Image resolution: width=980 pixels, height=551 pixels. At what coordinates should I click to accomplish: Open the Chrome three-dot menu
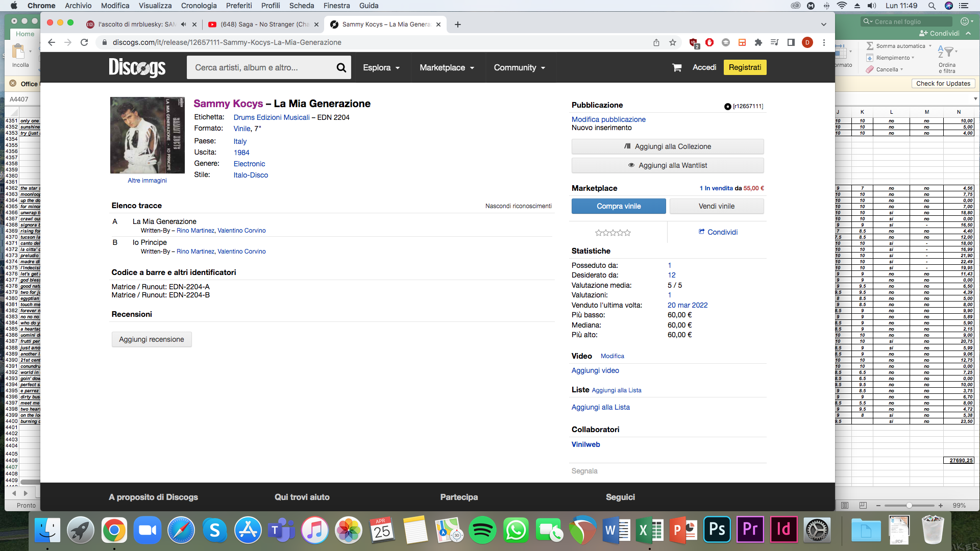824,42
